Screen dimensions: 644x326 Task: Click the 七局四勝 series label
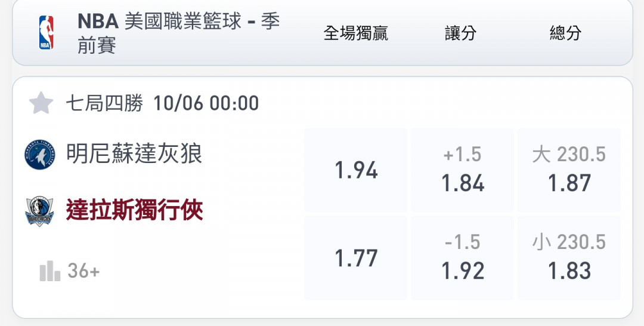(104, 103)
